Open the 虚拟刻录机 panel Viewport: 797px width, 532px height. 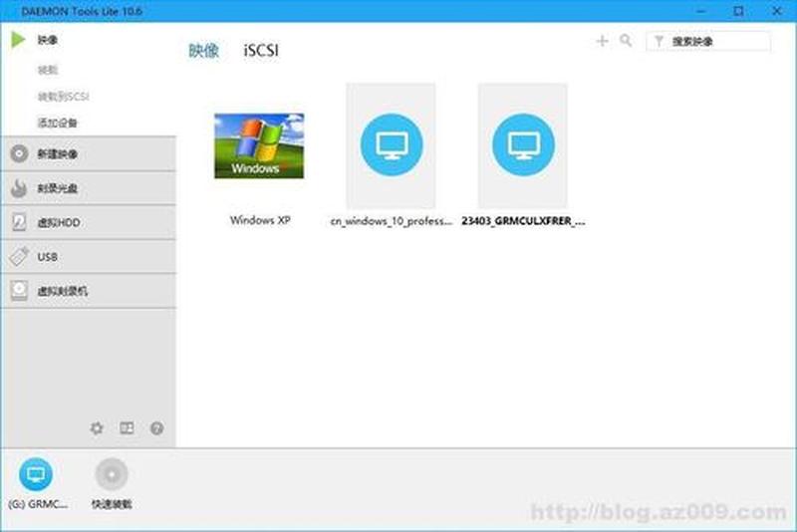pos(89,291)
